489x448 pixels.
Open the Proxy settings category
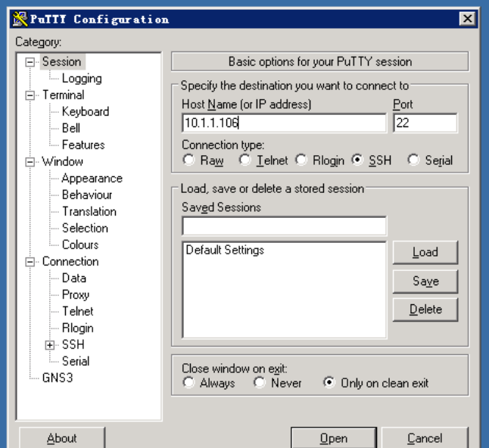[76, 294]
